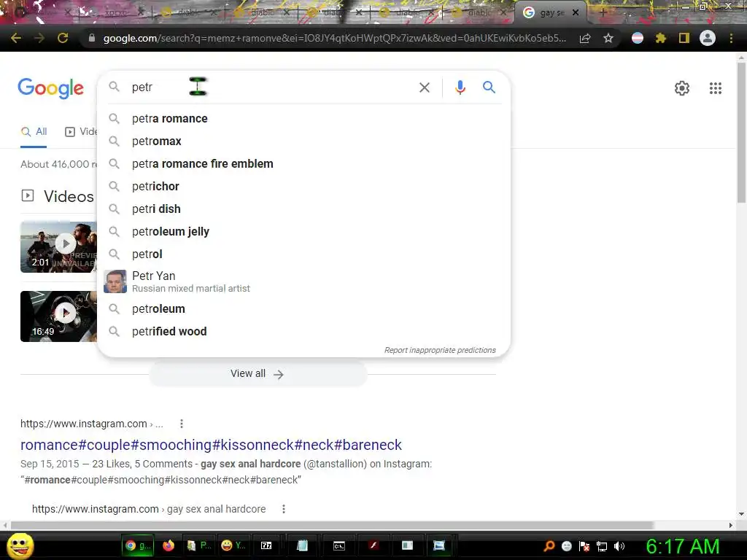Switch to the Videos results tab
Image resolution: width=747 pixels, height=560 pixels.
[x=80, y=132]
